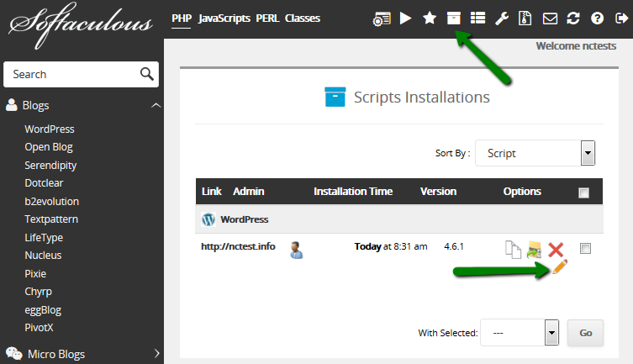Viewport: 633px width, 364px height.
Task: Switch to the PERL tab
Action: pyautogui.click(x=267, y=18)
